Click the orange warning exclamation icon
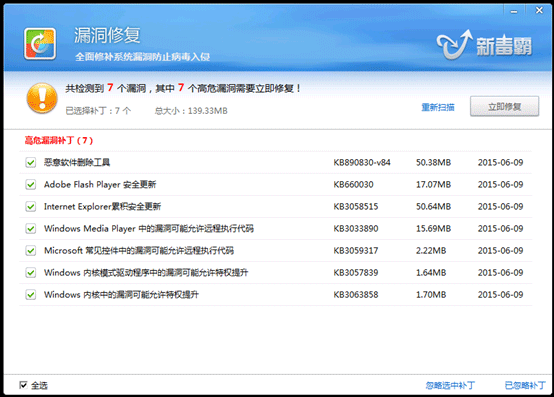 pyautogui.click(x=42, y=98)
